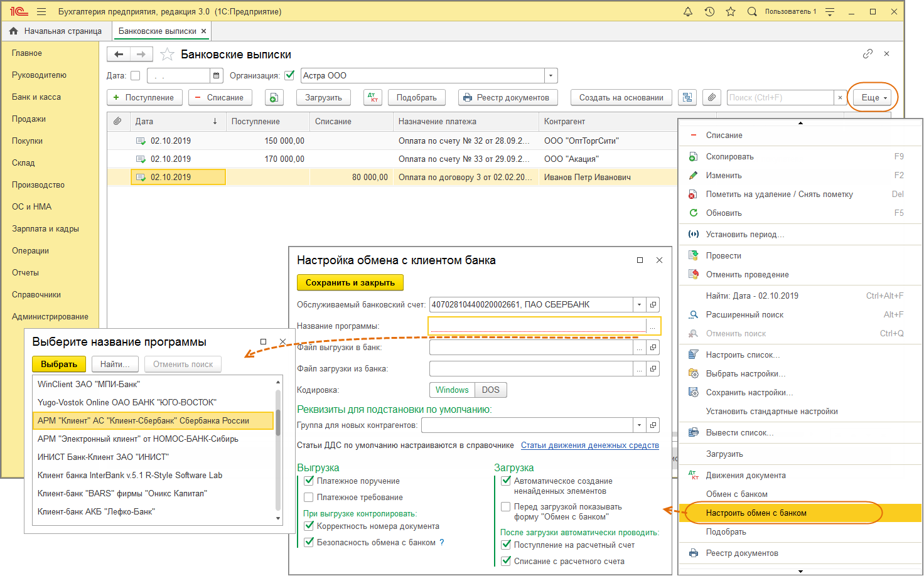Sort by Дата column header
Image resolution: width=924 pixels, height=576 pixels.
(177, 121)
